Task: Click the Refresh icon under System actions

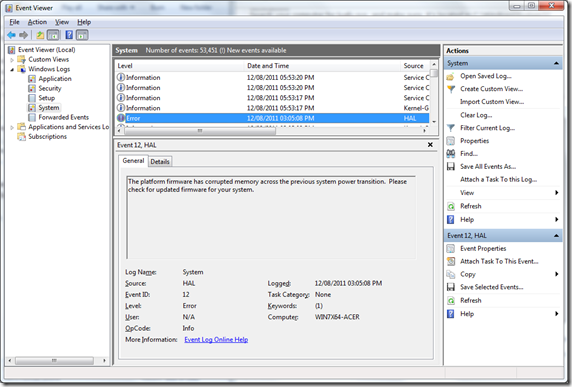Action: point(451,206)
